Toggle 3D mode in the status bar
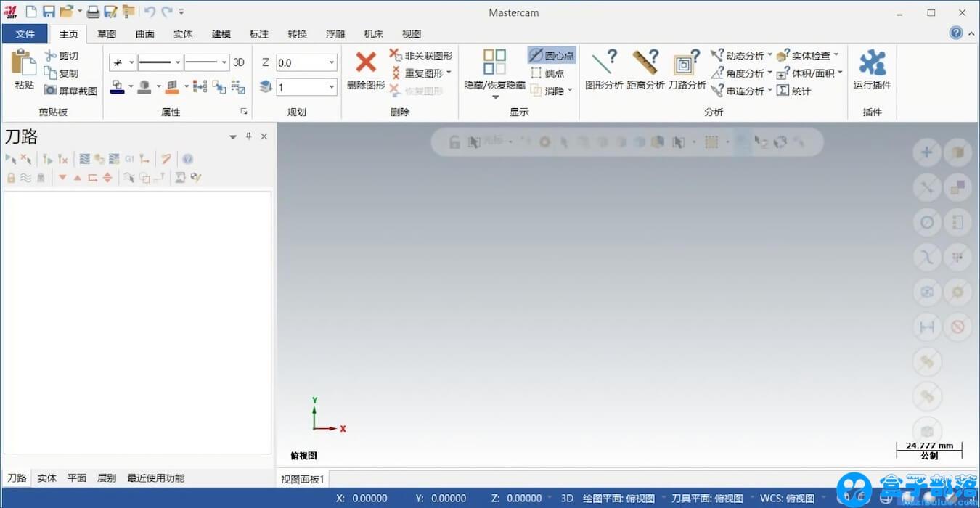This screenshot has height=508, width=980. (x=567, y=499)
